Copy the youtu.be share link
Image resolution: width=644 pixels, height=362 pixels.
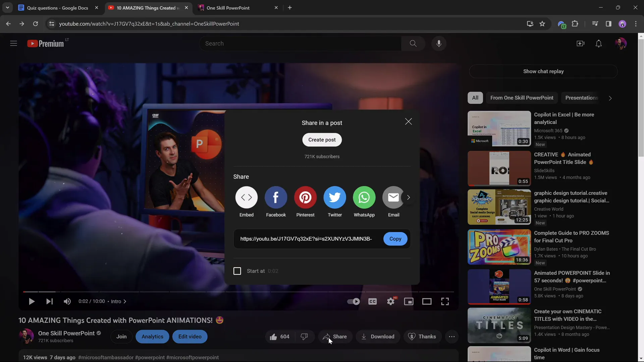395,239
